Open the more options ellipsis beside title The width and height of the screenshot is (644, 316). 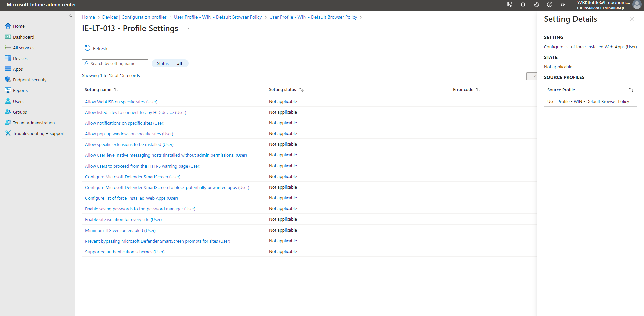(x=189, y=28)
